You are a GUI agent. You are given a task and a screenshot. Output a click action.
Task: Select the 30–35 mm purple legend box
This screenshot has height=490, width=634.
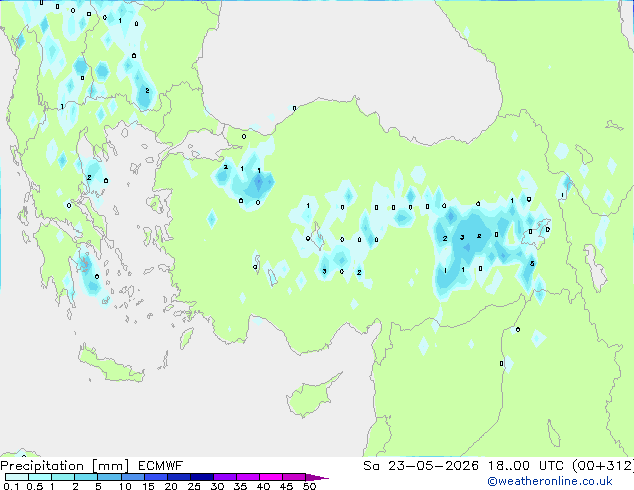[224, 477]
